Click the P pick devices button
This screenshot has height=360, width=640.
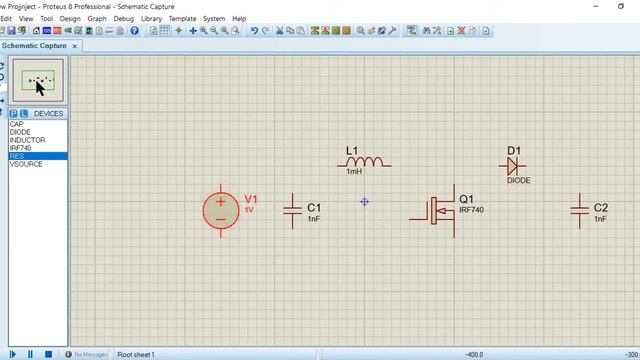14,113
